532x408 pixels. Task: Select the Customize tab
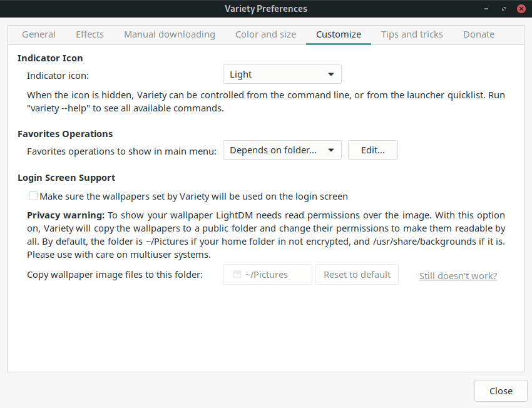coord(338,34)
